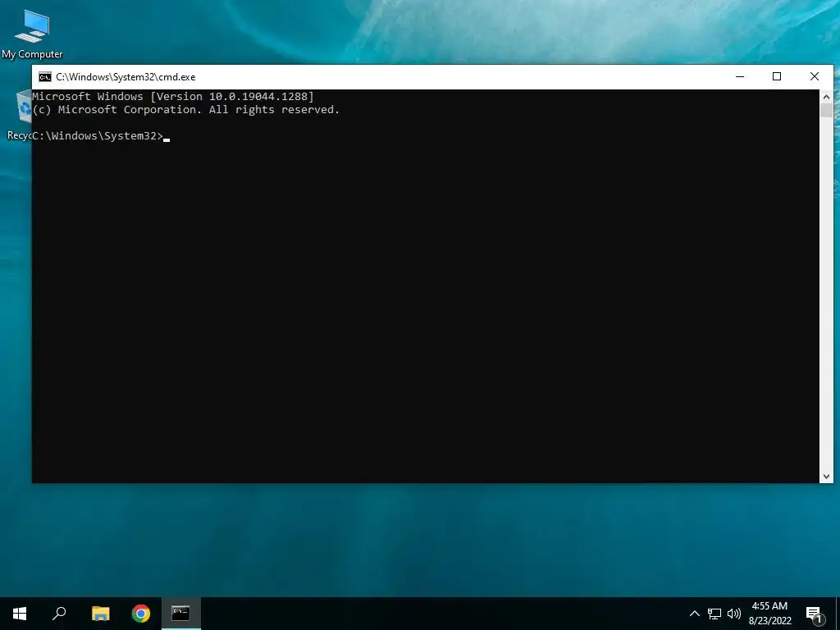
Task: Select the Recycle Bin desktop icon
Action: click(21, 114)
